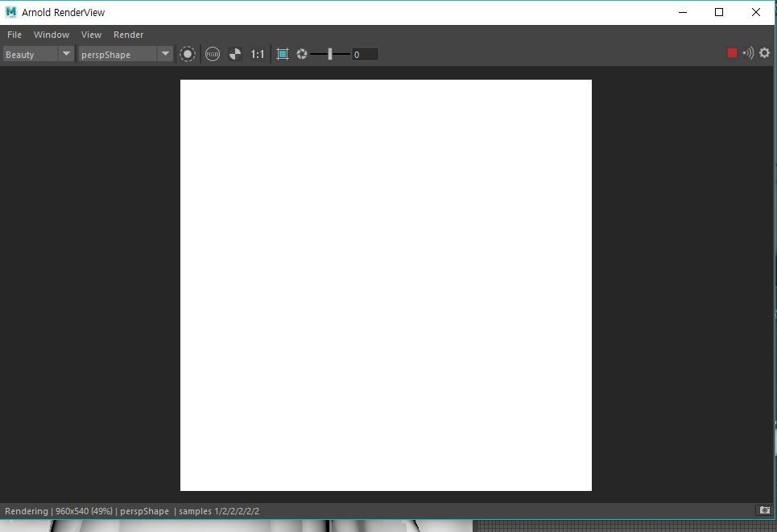Stop rendering with the red stop button
This screenshot has width=777, height=532.
tap(732, 52)
